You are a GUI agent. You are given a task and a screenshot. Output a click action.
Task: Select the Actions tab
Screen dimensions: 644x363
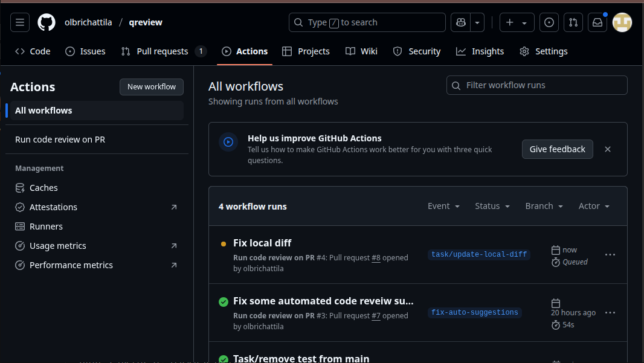[x=245, y=51]
